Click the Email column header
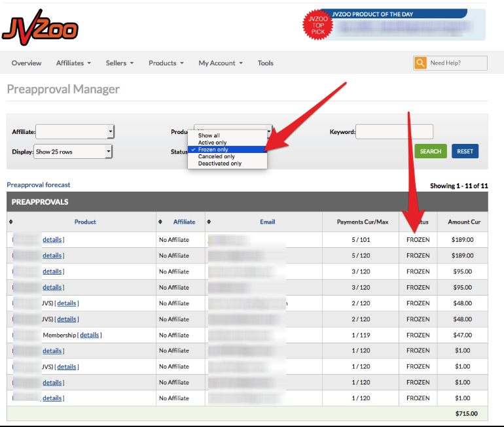 pos(268,222)
